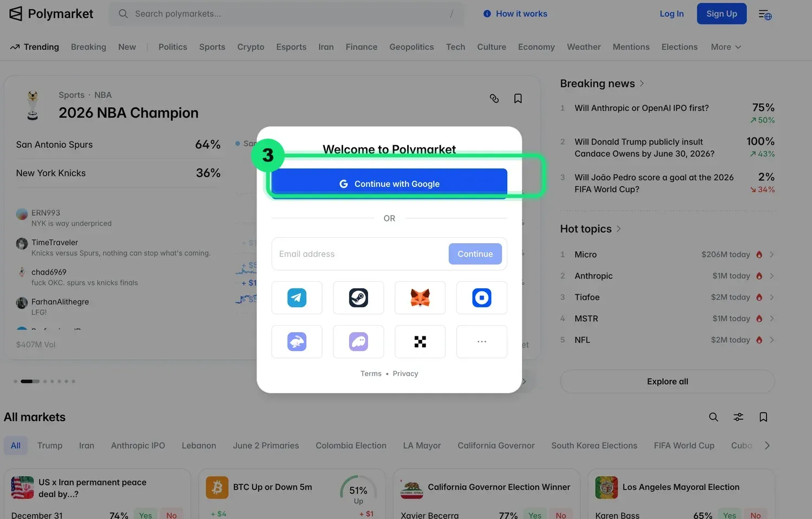Viewport: 812px width, 519px height.
Task: Open João Pedro World Cup goal market
Action: coord(654,183)
